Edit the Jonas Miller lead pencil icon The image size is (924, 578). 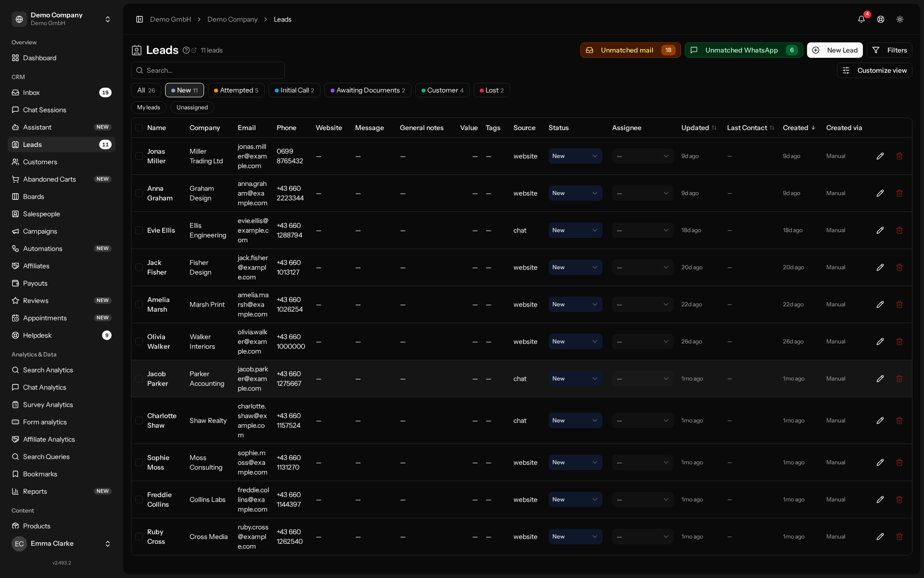880,156
